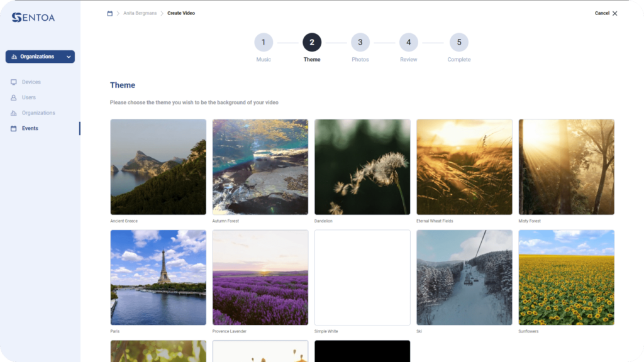Click the Events calendar icon
Viewport: 644px width, 362px height.
tap(14, 128)
